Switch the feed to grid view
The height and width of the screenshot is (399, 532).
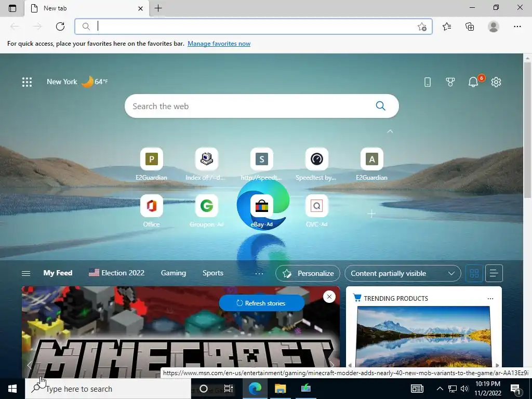click(x=474, y=273)
